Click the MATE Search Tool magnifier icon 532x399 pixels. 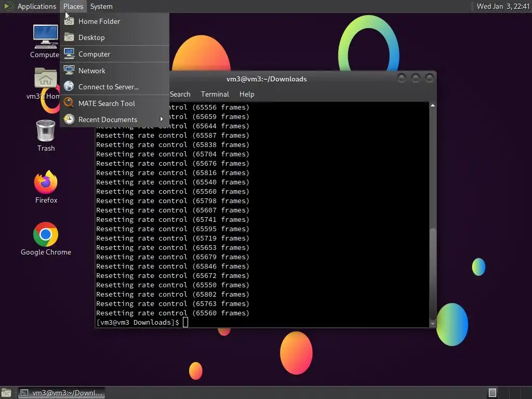(x=69, y=103)
